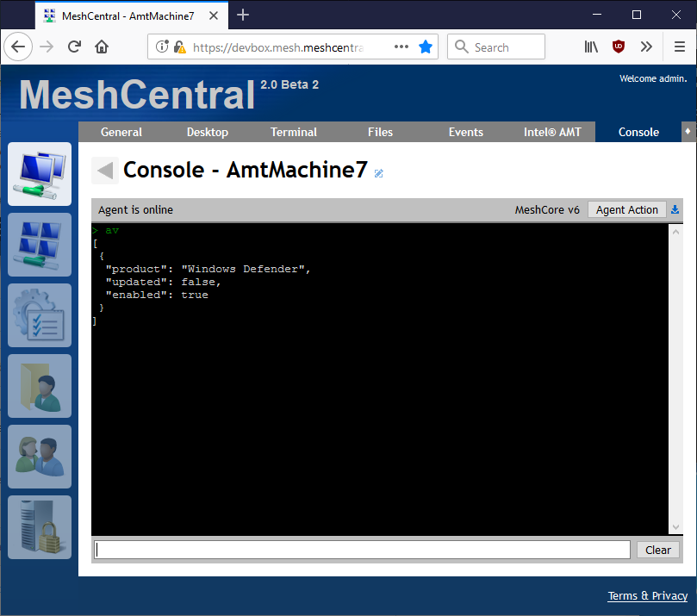This screenshot has width=697, height=616.
Task: Click the uBlock Origin shield icon
Action: click(x=619, y=47)
